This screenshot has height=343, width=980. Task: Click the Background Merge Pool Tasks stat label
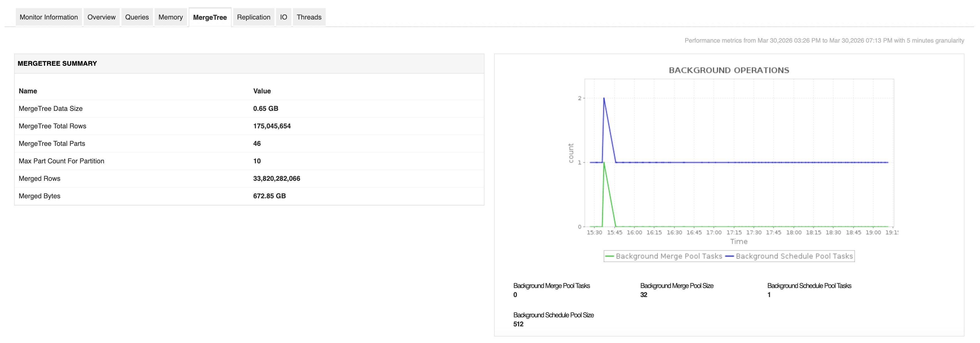point(551,286)
